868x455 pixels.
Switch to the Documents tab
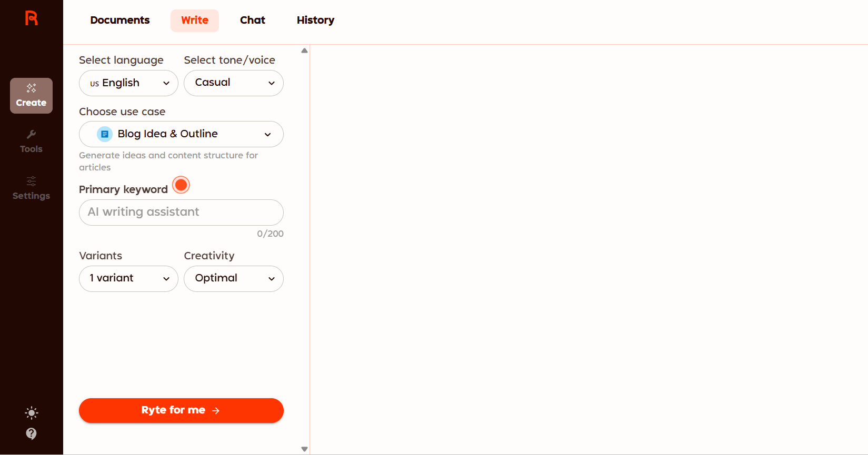pos(120,21)
